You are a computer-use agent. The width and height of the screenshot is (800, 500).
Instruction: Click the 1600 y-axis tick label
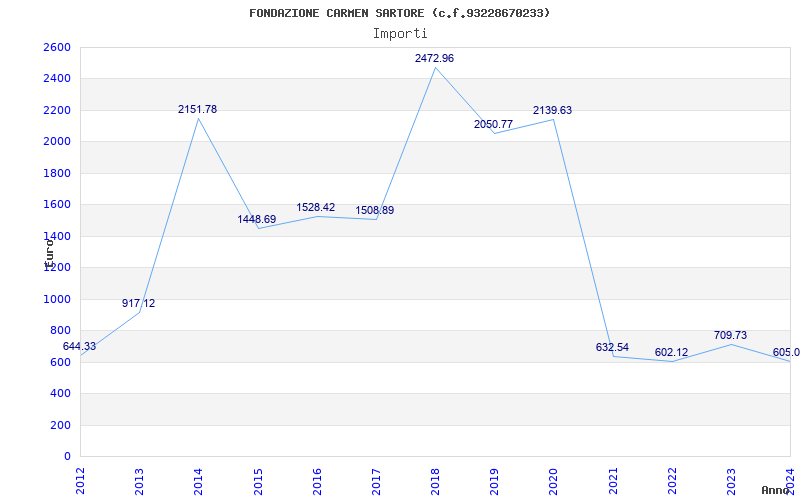[57, 205]
